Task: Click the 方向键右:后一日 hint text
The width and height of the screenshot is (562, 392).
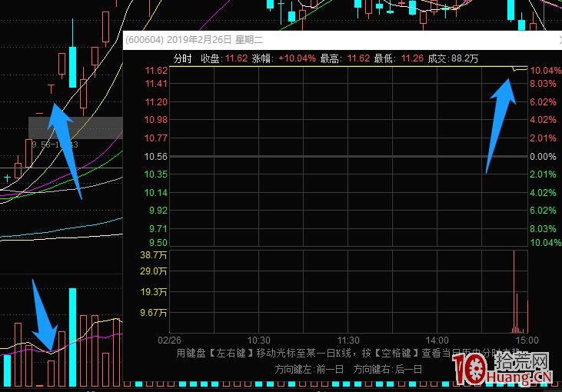Action: click(387, 369)
